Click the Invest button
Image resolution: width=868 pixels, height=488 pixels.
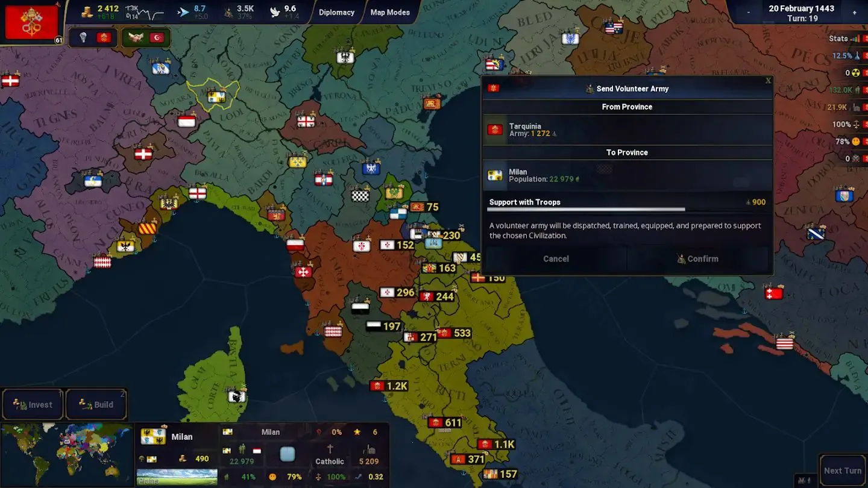(33, 405)
